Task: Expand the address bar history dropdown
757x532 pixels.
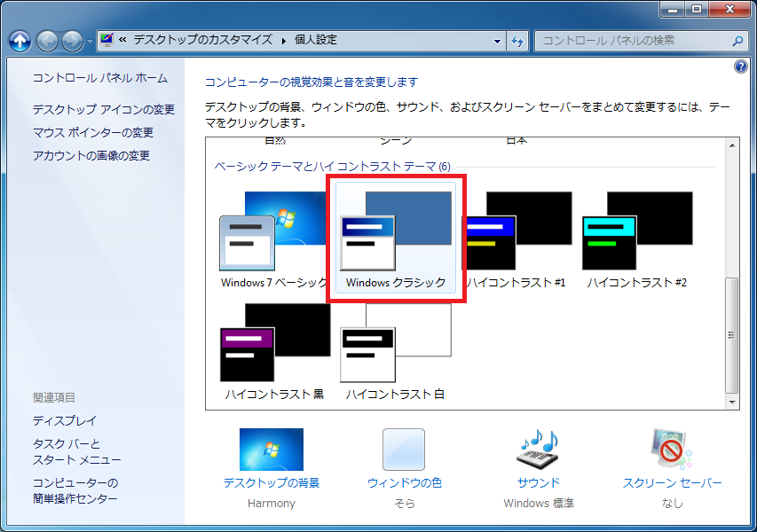Action: (497, 41)
